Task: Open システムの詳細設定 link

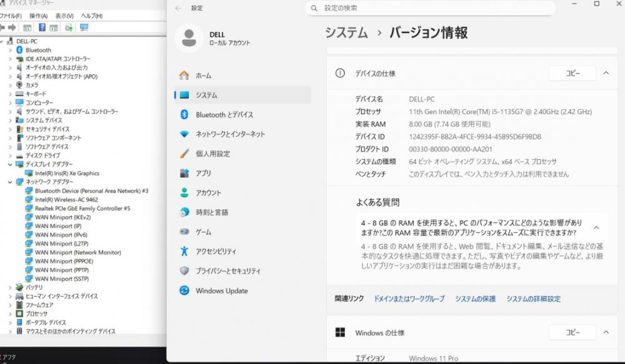Action: coord(533,298)
